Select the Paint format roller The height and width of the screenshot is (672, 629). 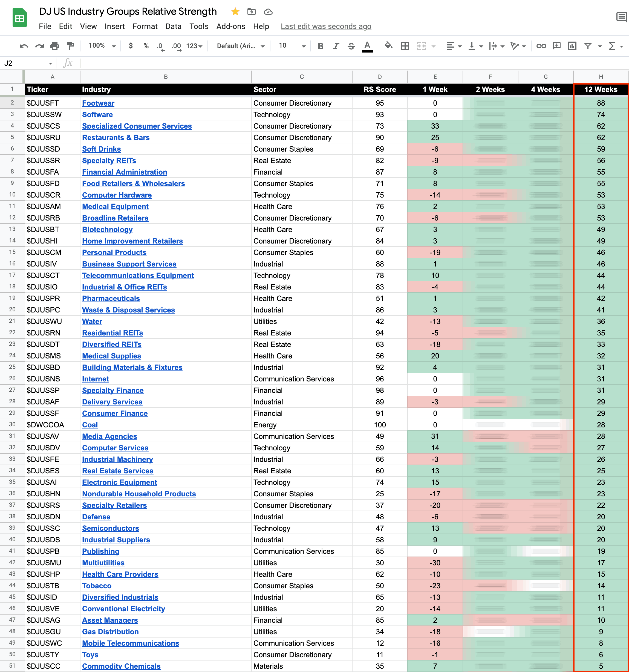point(70,46)
